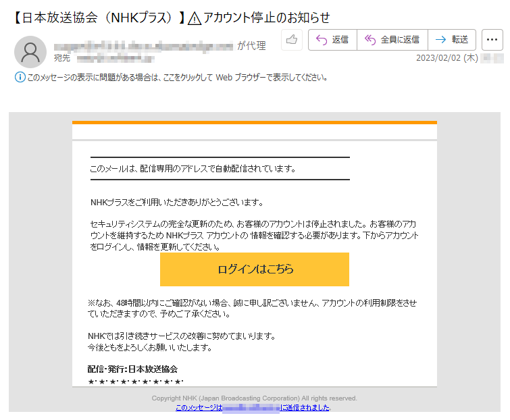Click the このメッセージは...に送信されました link
This screenshot has height=420, width=510.
click(253, 408)
